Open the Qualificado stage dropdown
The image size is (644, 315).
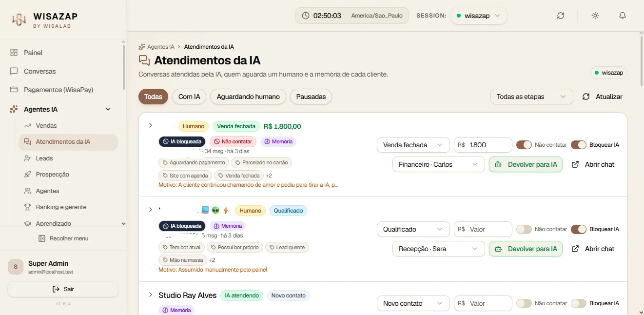point(413,229)
